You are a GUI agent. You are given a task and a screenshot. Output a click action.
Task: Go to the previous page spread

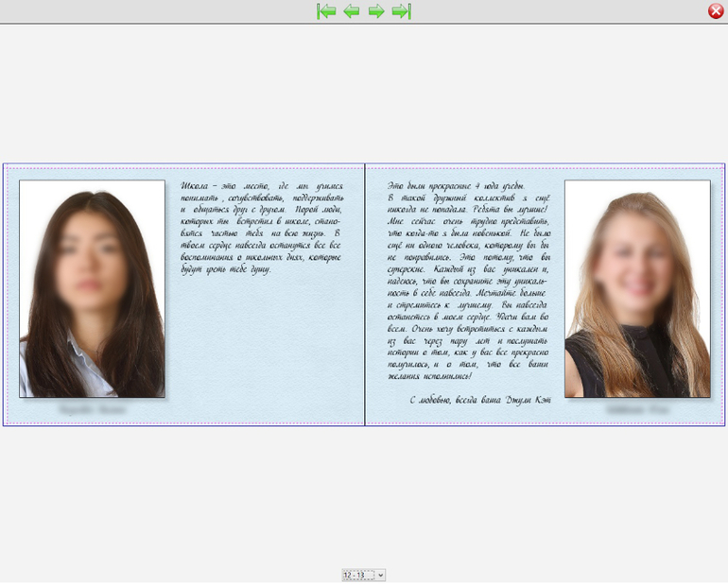pos(352,11)
